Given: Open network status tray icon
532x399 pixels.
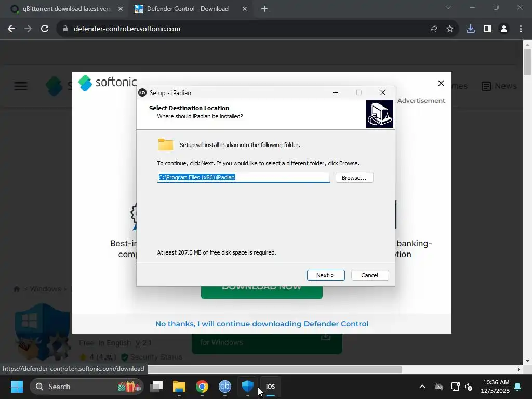Looking at the screenshot, I should point(455,387).
